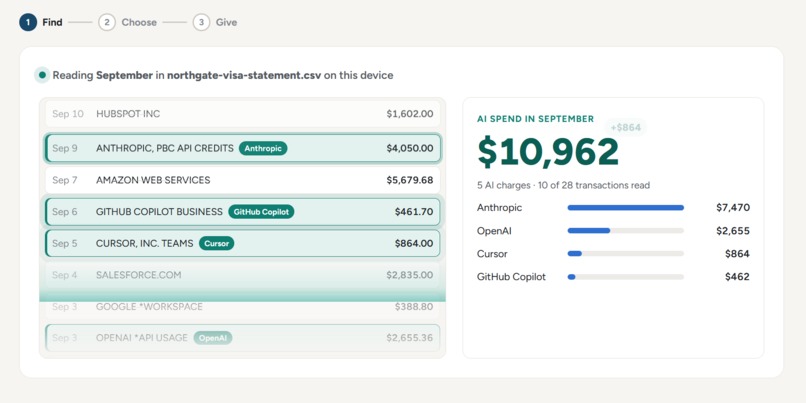Viewport: 806px width, 403px height.
Task: Click the Anthropic tag badge
Action: (x=263, y=148)
